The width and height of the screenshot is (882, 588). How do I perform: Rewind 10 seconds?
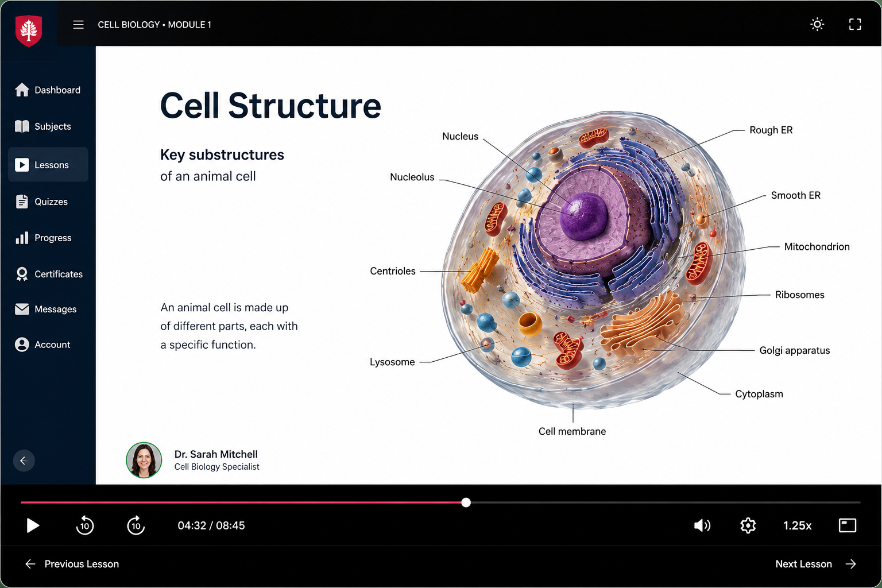(x=85, y=525)
